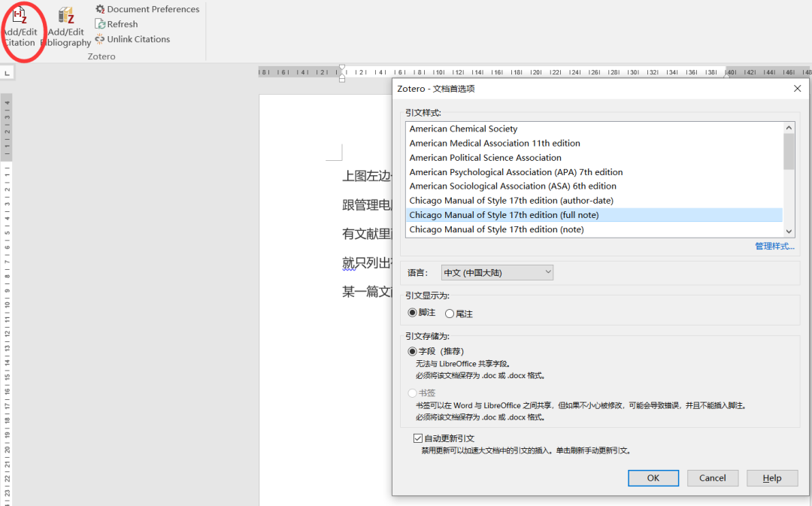The width and height of the screenshot is (812, 506).
Task: Select American Political Science Association style
Action: click(594, 157)
